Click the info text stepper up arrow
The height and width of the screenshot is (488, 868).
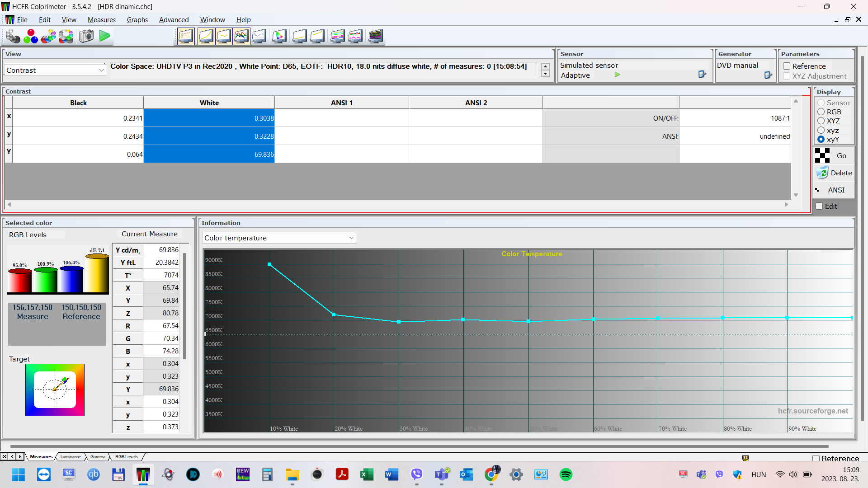(546, 66)
